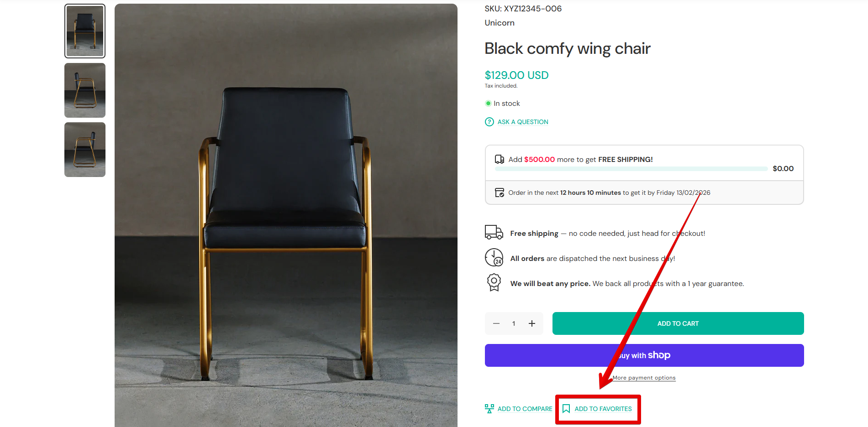Open More payment options link
Screen dimensions: 868x427
tap(644, 378)
